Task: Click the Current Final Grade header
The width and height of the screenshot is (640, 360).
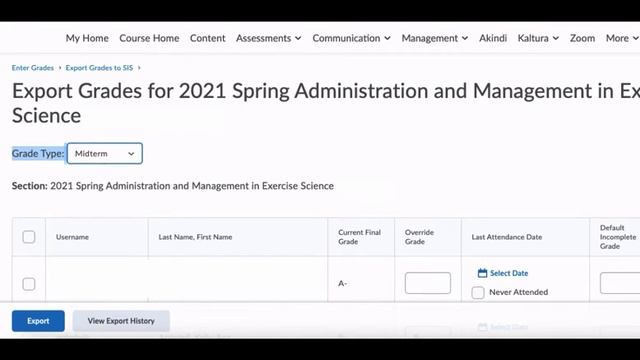Action: (359, 237)
